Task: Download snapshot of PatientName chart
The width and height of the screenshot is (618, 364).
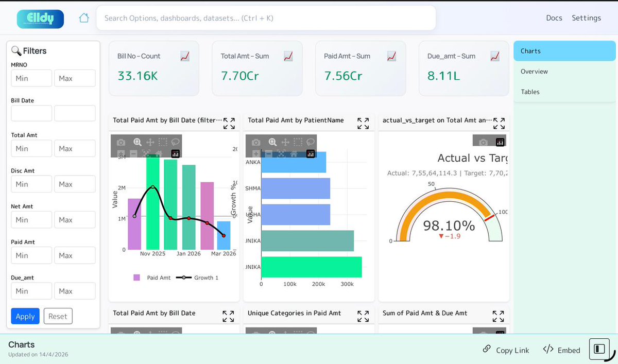Action: pos(255,142)
